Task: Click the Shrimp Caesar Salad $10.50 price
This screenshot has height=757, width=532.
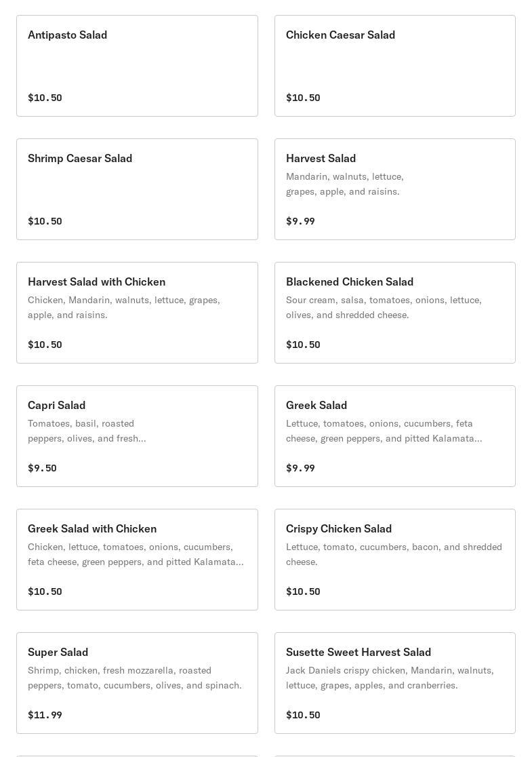Action: [x=45, y=221]
